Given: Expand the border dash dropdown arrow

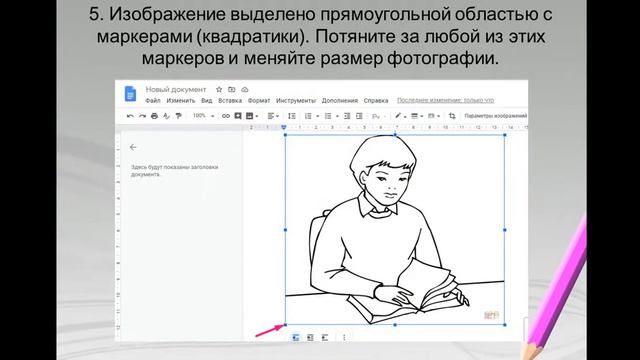Looking at the screenshot, I should [x=438, y=116].
